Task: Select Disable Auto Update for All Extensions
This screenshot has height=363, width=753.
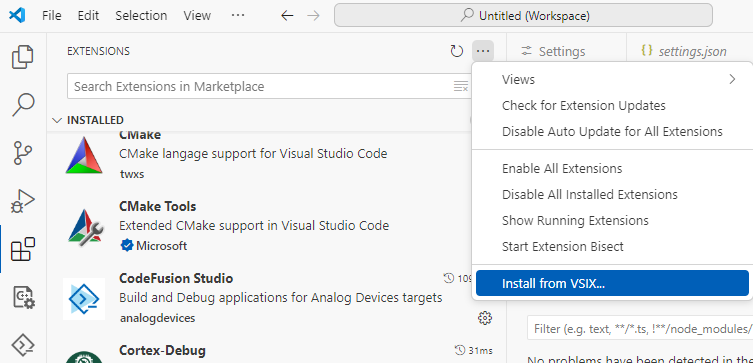Action: point(612,131)
